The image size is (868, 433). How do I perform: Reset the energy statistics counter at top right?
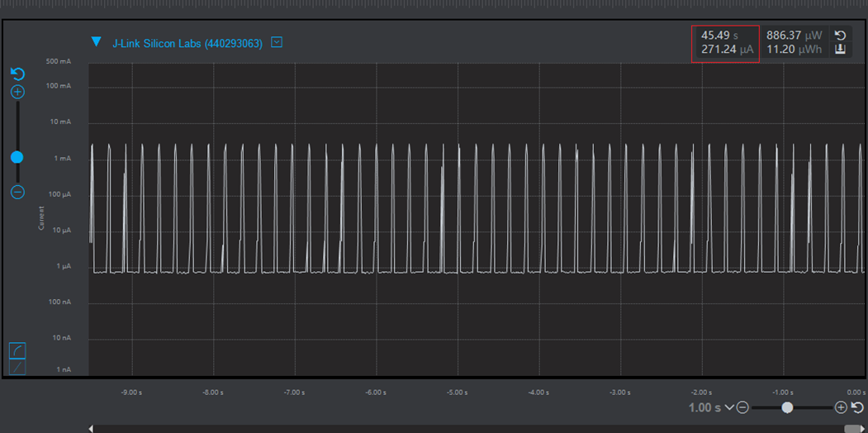pos(840,36)
